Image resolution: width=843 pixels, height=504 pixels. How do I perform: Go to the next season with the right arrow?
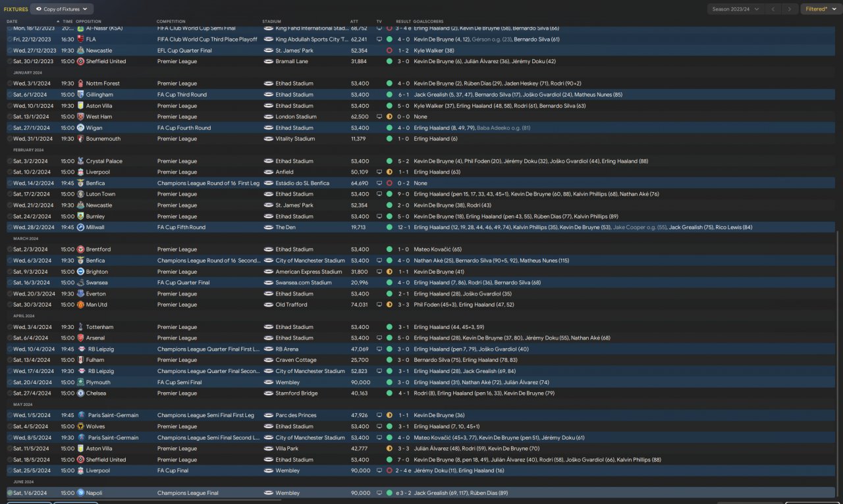pos(789,9)
